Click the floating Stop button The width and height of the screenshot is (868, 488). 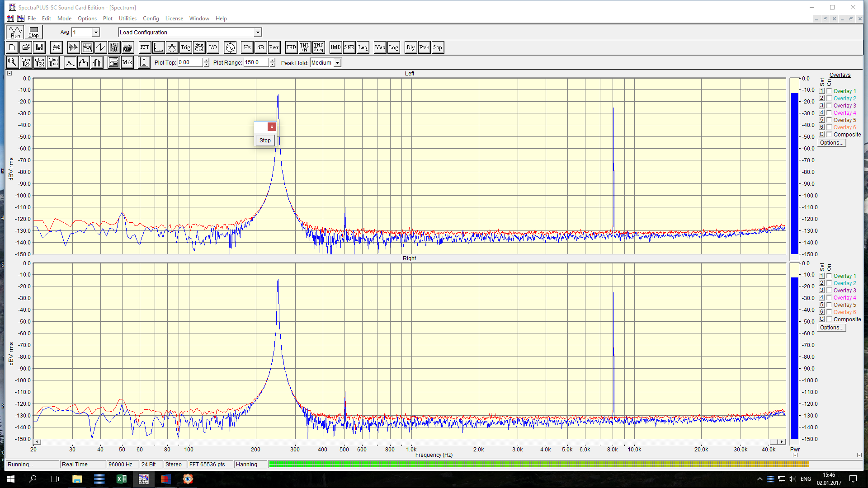265,141
